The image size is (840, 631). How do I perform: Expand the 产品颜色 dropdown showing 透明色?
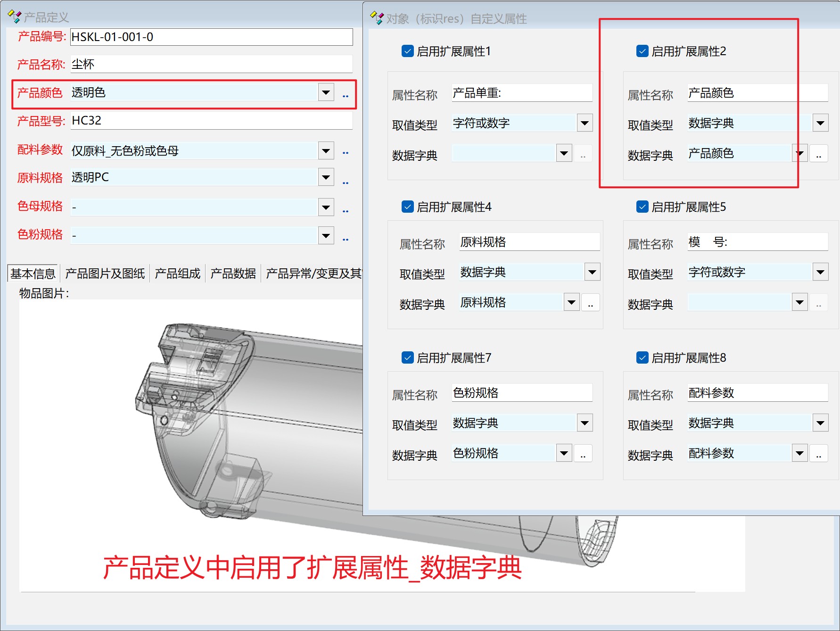click(326, 92)
